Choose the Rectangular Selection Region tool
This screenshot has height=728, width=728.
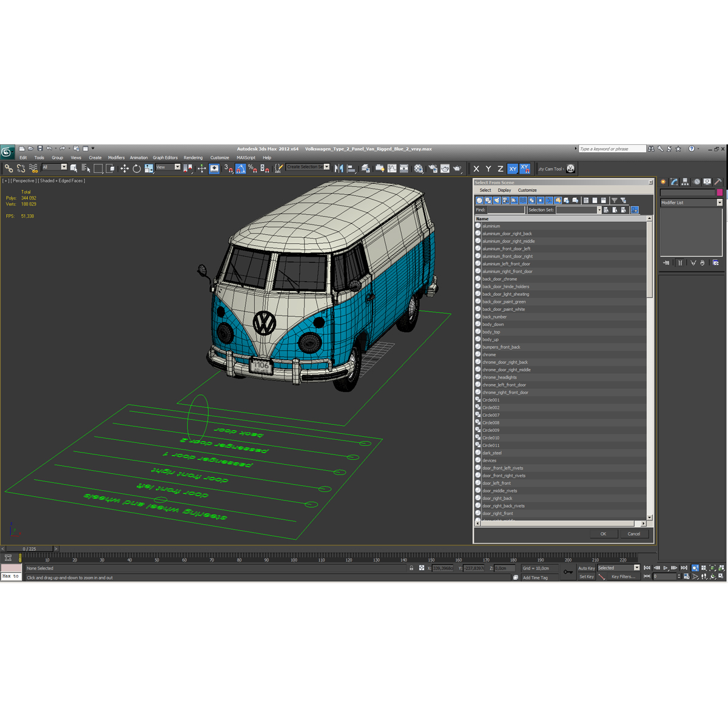(x=98, y=169)
